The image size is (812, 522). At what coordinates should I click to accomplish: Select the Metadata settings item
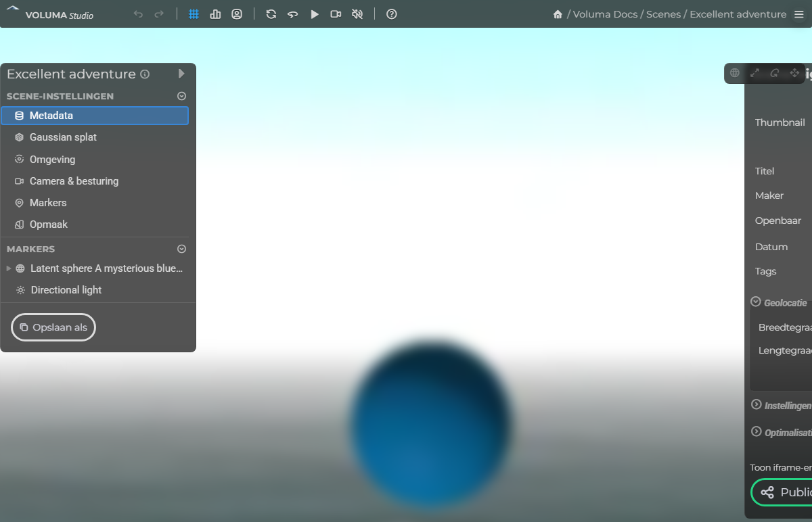tap(95, 116)
